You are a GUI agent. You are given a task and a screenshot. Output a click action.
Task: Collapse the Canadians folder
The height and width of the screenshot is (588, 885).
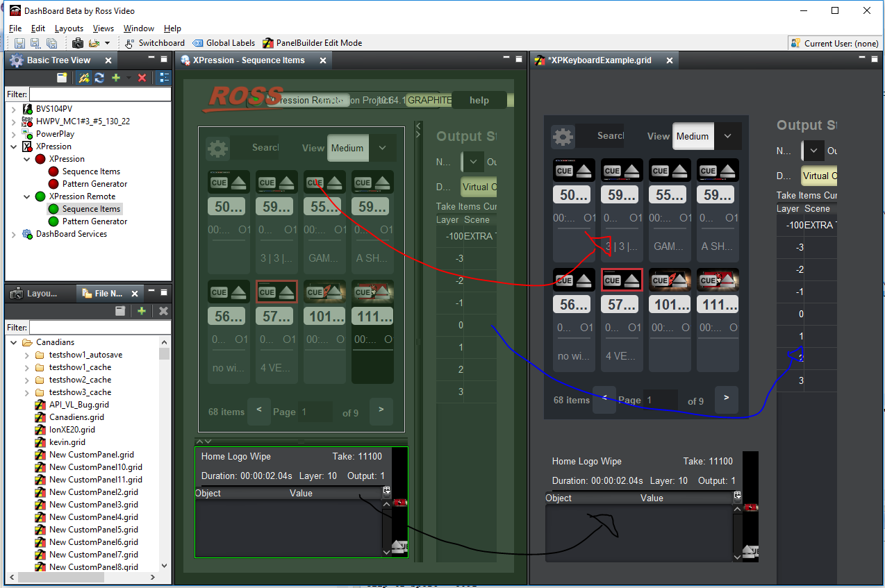[x=14, y=342]
